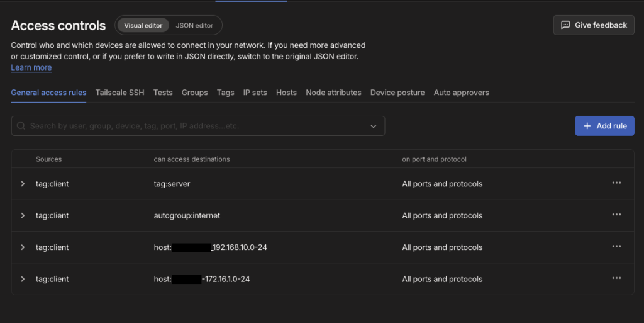Screen dimensions: 644x323
Task: Show the IP sets tab
Action: coord(255,93)
